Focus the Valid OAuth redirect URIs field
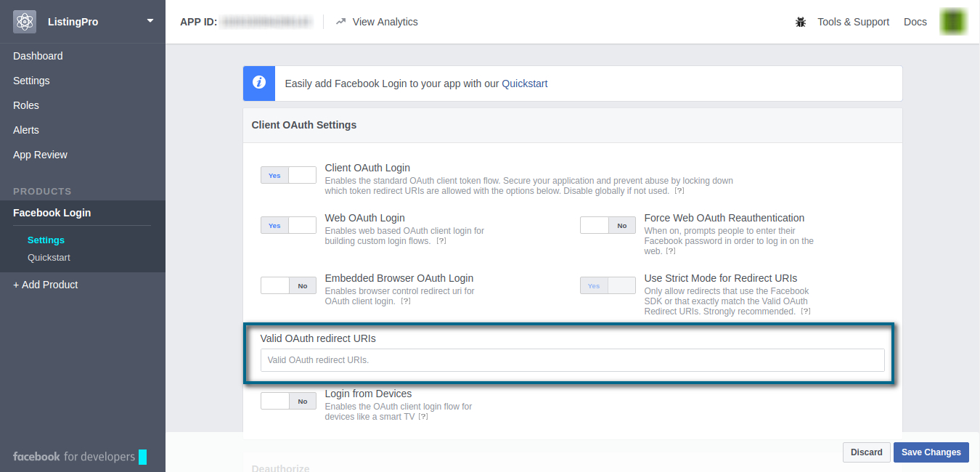This screenshot has height=472, width=980. (573, 360)
